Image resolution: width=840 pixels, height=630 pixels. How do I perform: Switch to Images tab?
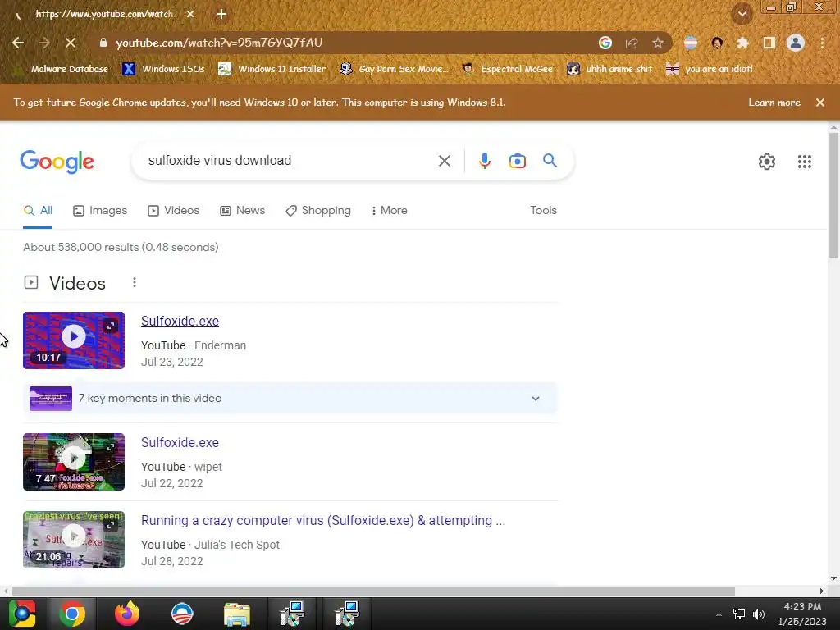pyautogui.click(x=100, y=211)
